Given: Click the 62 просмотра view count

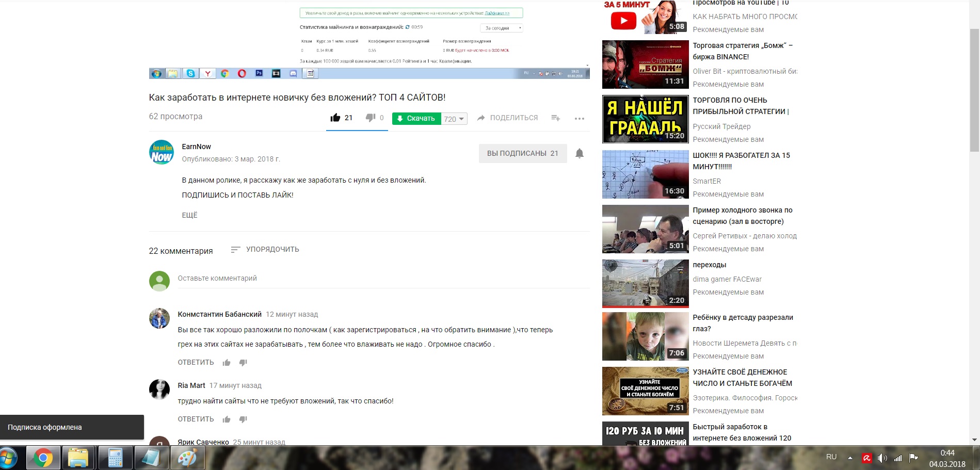Looking at the screenshot, I should (x=175, y=117).
